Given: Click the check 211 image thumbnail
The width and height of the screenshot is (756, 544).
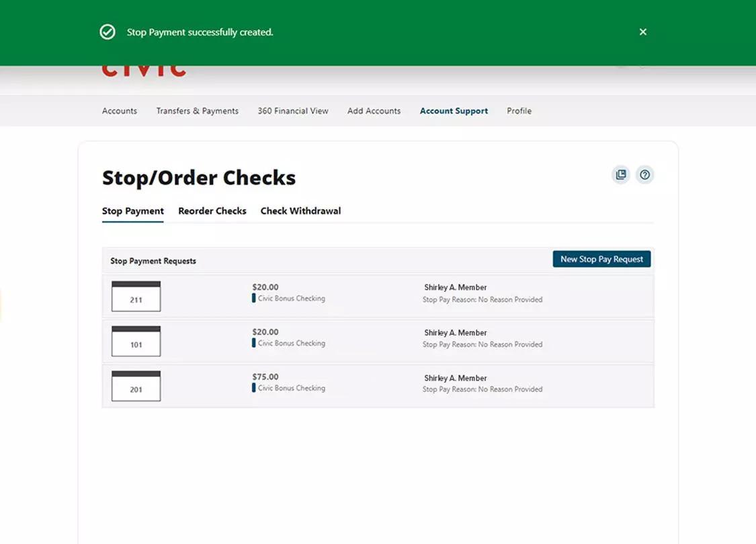Looking at the screenshot, I should click(136, 296).
